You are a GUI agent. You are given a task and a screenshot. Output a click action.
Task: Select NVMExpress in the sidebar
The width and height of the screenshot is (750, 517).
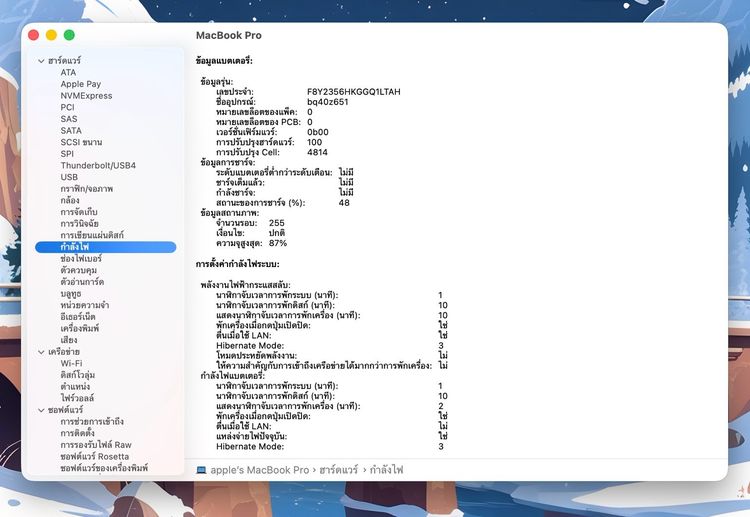pos(87,96)
